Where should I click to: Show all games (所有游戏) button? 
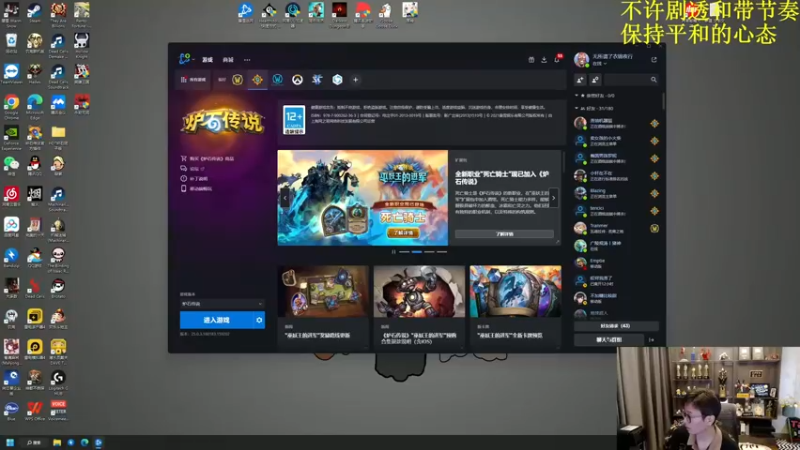pyautogui.click(x=193, y=80)
